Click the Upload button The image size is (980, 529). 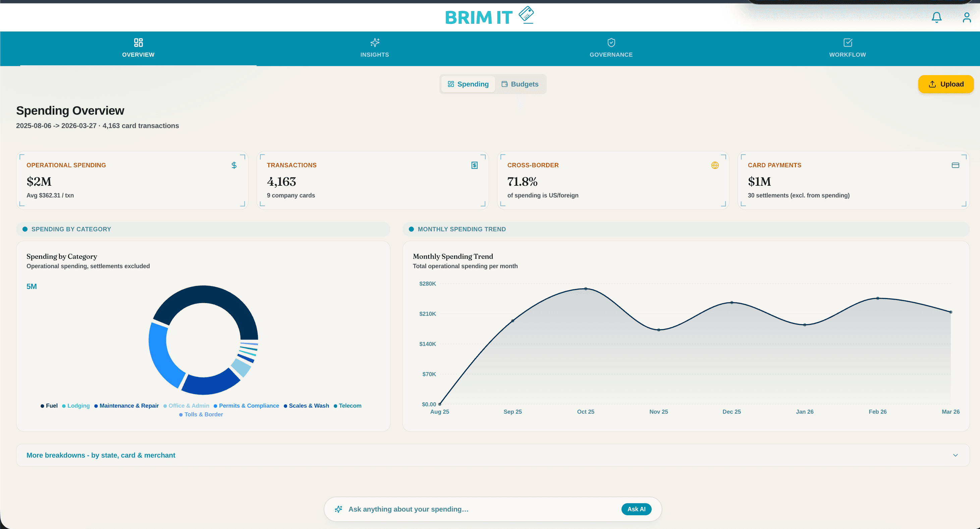click(x=946, y=84)
